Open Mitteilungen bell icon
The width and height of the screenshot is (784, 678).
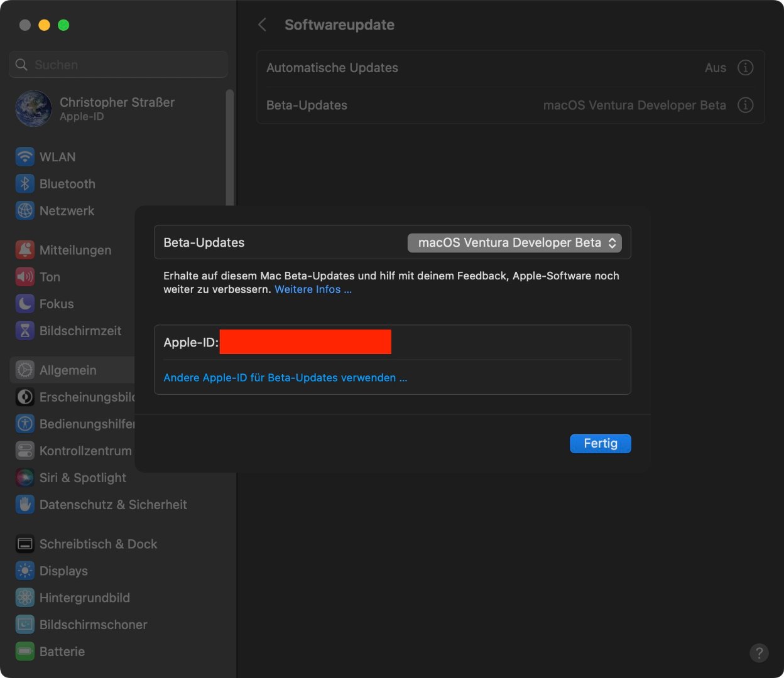tap(25, 250)
